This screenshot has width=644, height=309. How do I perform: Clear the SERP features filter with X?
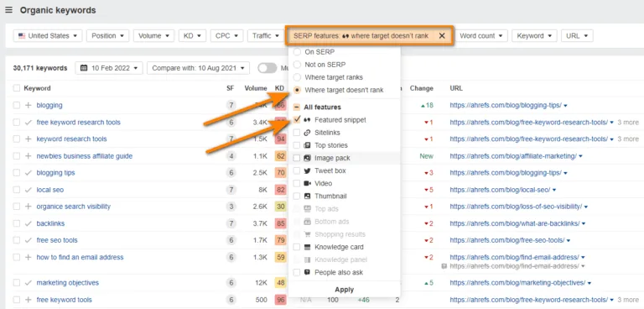coord(442,36)
